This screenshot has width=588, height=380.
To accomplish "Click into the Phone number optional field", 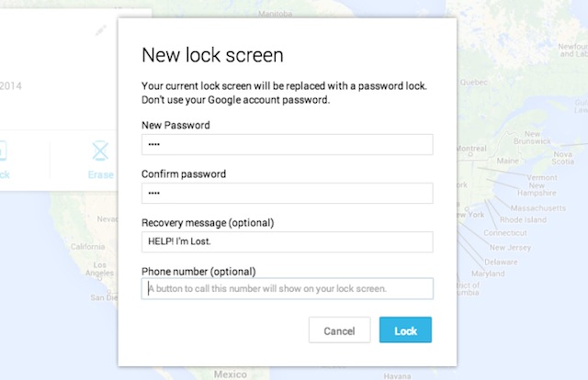I will tap(288, 288).
